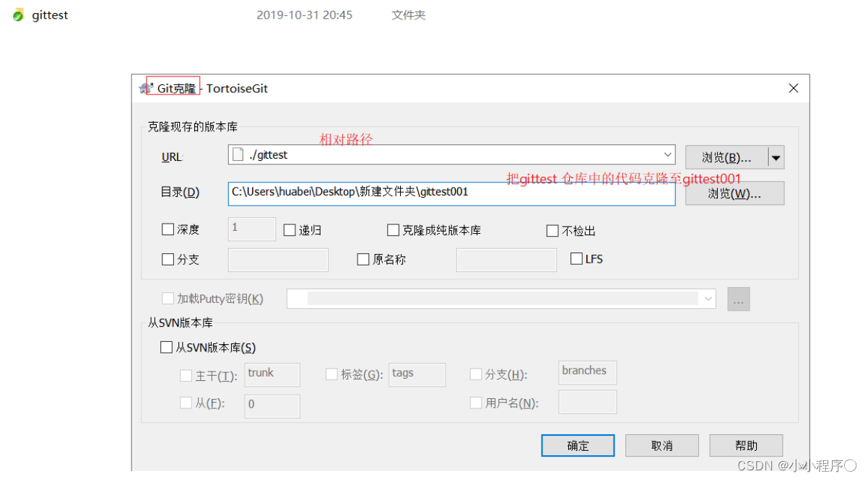This screenshot has height=479, width=868.
Task: Expand the Putty key dropdown
Action: coord(707,299)
